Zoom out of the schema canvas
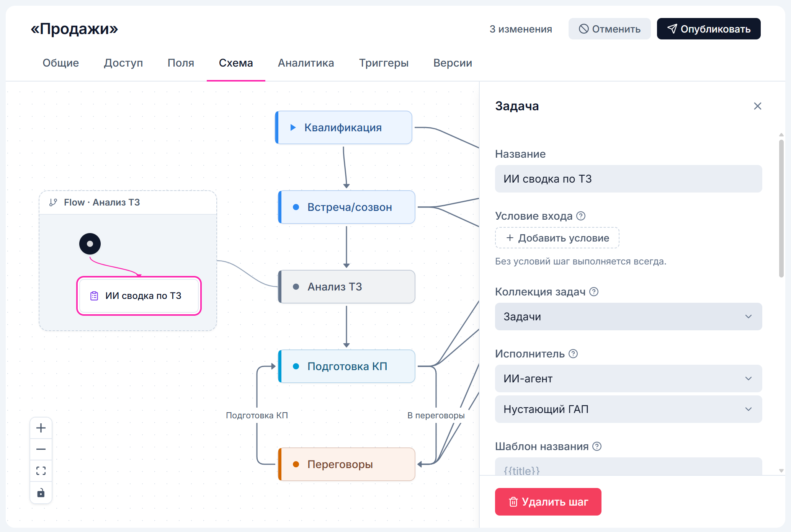The width and height of the screenshot is (791, 532). coord(41,449)
